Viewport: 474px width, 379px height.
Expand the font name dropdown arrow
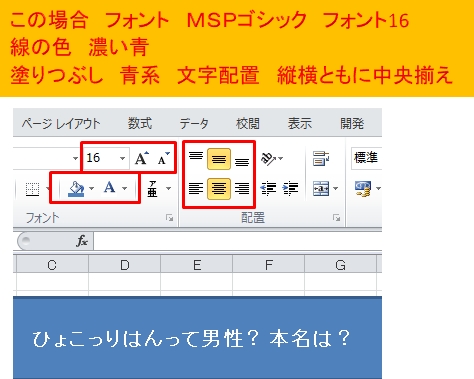pyautogui.click(x=76, y=158)
